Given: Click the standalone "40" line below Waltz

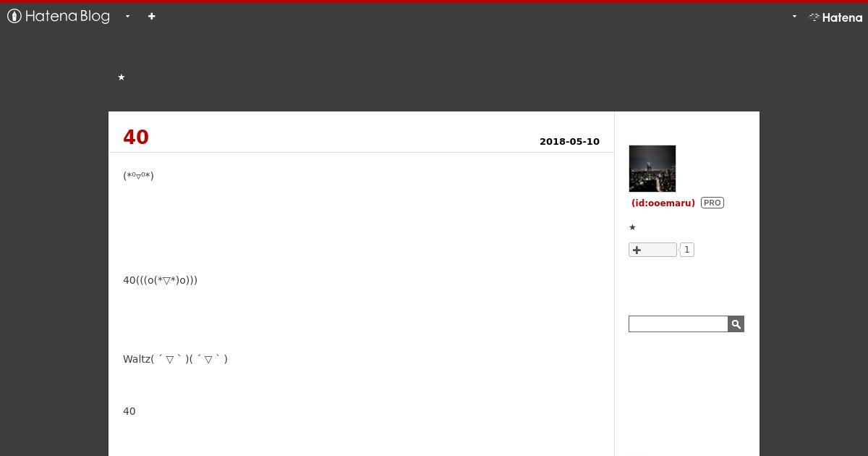Looking at the screenshot, I should [129, 411].
